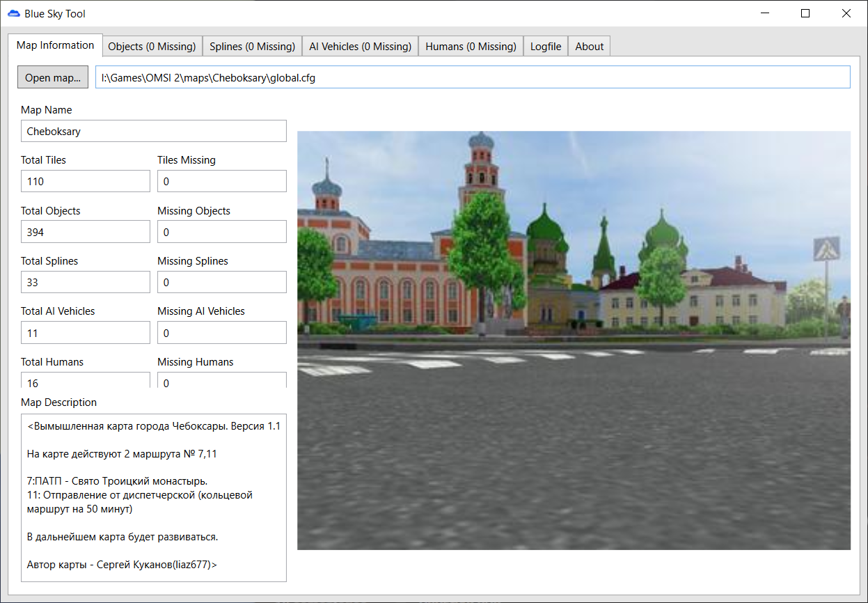Image resolution: width=868 pixels, height=603 pixels.
Task: Select the Total AI Vehicles field showing 11
Action: click(x=86, y=333)
